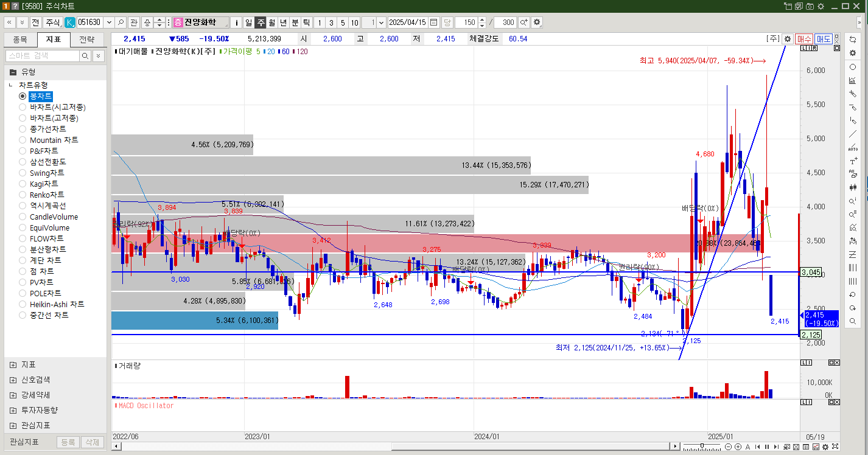Select the trend line drawing tool

[853, 134]
